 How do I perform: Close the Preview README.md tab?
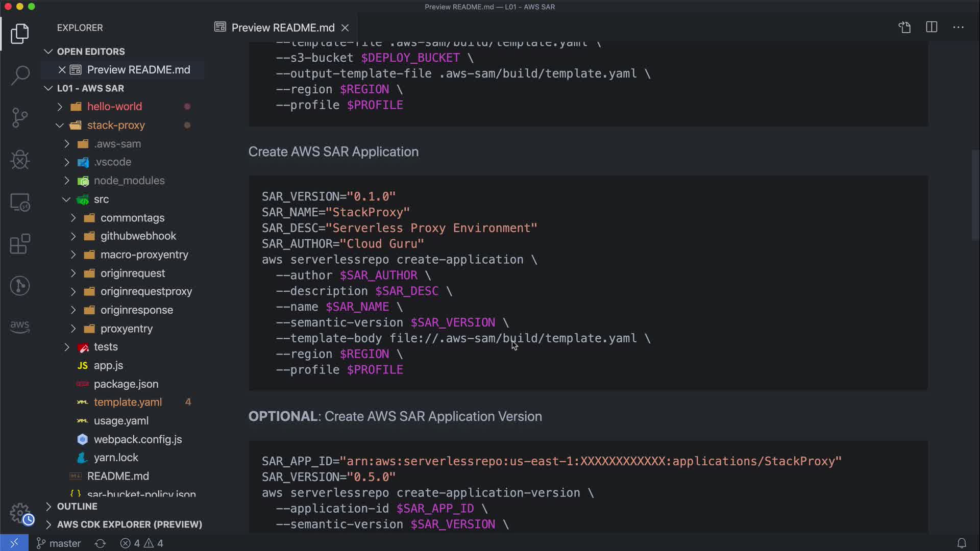tap(345, 28)
